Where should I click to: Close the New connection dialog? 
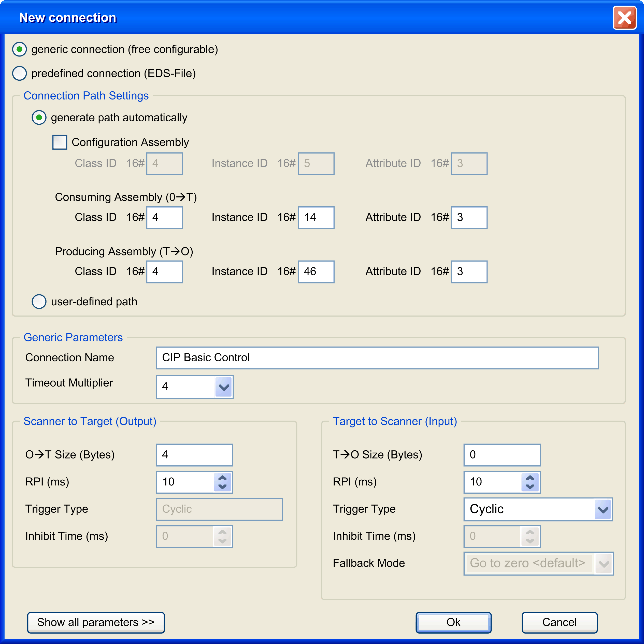(625, 17)
